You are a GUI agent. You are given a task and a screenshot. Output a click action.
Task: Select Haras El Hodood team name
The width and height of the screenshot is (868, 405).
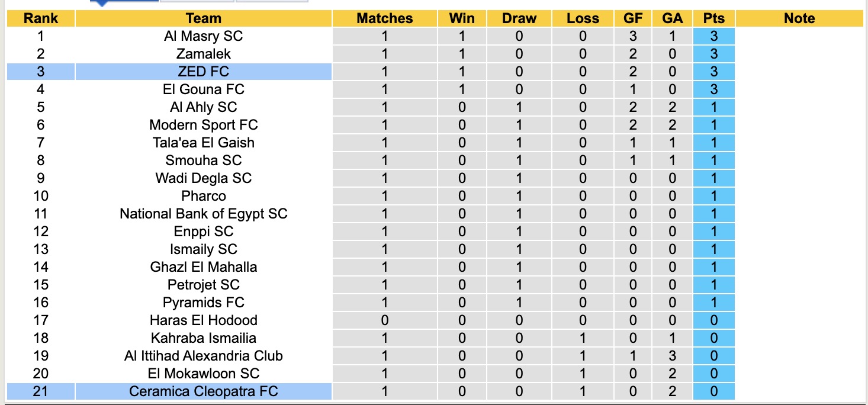203,320
